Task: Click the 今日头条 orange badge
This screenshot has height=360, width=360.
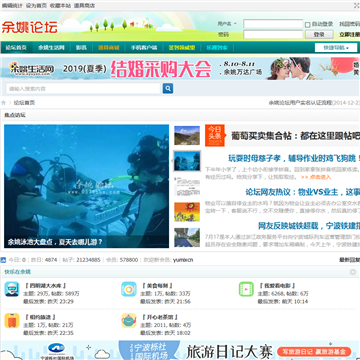Action: click(x=215, y=135)
